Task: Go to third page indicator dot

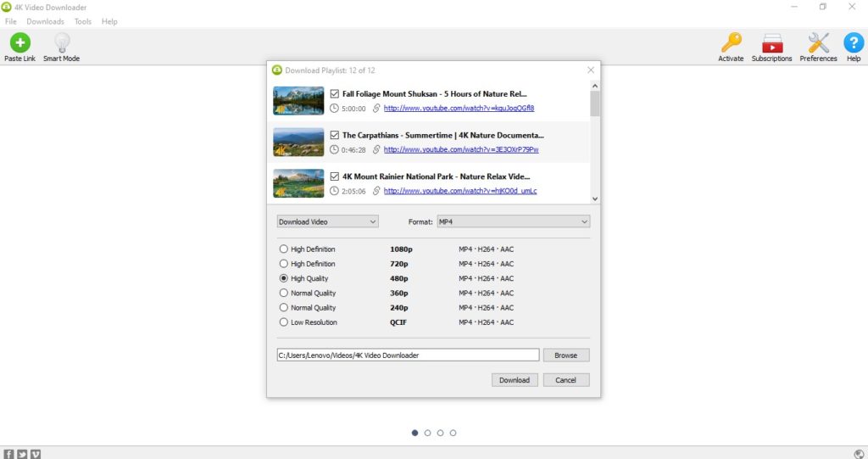Action: tap(440, 433)
